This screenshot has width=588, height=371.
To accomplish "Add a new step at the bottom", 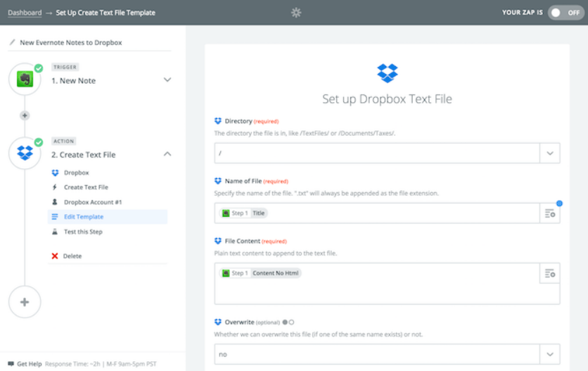I will 25,302.
